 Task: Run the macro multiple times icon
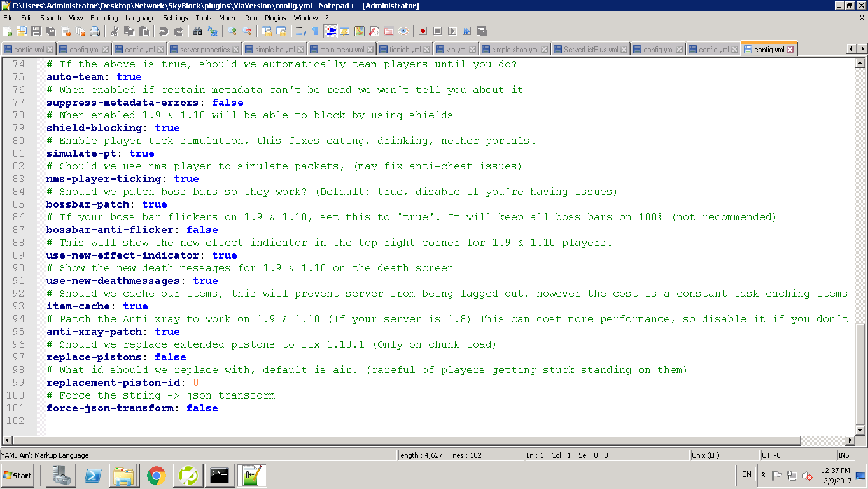pos(467,31)
